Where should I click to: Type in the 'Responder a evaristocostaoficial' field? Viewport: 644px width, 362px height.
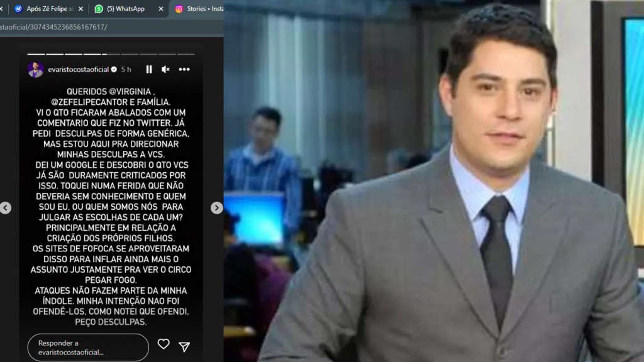coord(87,348)
